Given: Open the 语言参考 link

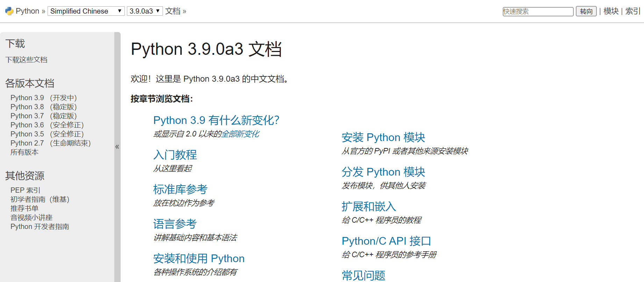Looking at the screenshot, I should pyautogui.click(x=175, y=224).
